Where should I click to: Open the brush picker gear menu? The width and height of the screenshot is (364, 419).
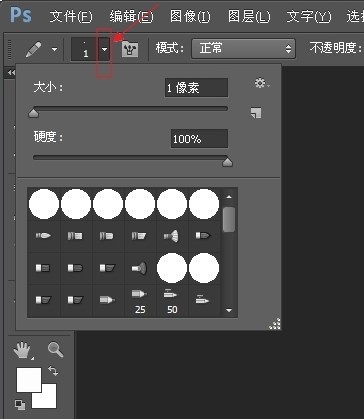tap(262, 83)
